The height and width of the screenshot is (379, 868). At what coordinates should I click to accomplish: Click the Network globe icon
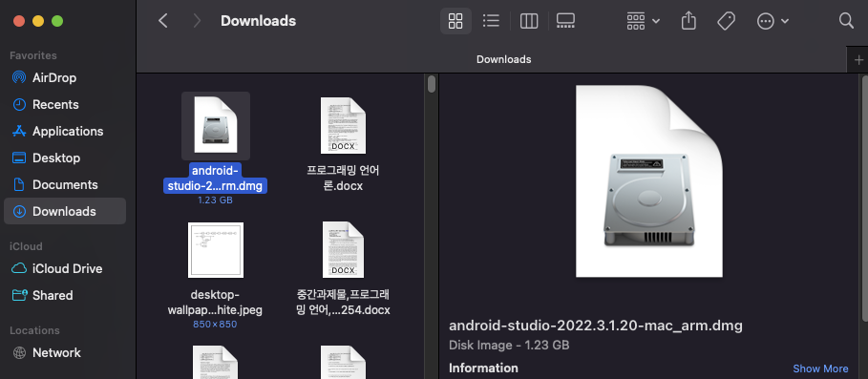(x=19, y=352)
